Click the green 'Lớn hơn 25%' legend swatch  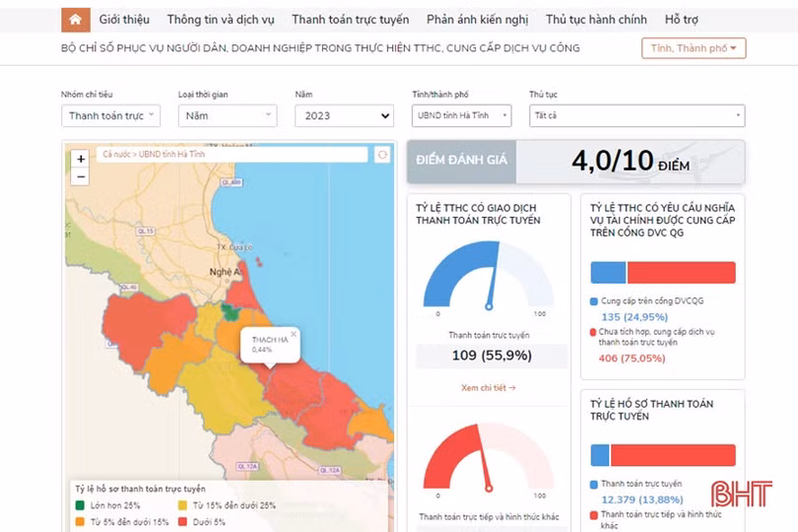80,505
